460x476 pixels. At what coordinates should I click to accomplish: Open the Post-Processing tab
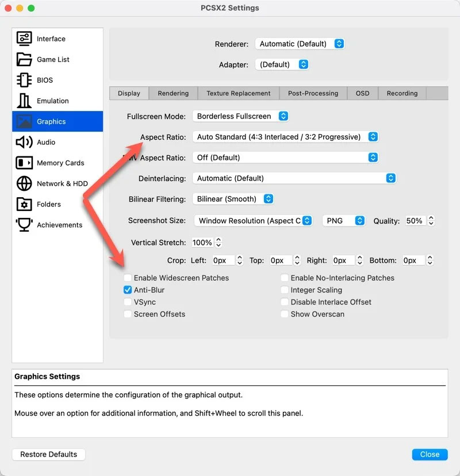coord(313,93)
